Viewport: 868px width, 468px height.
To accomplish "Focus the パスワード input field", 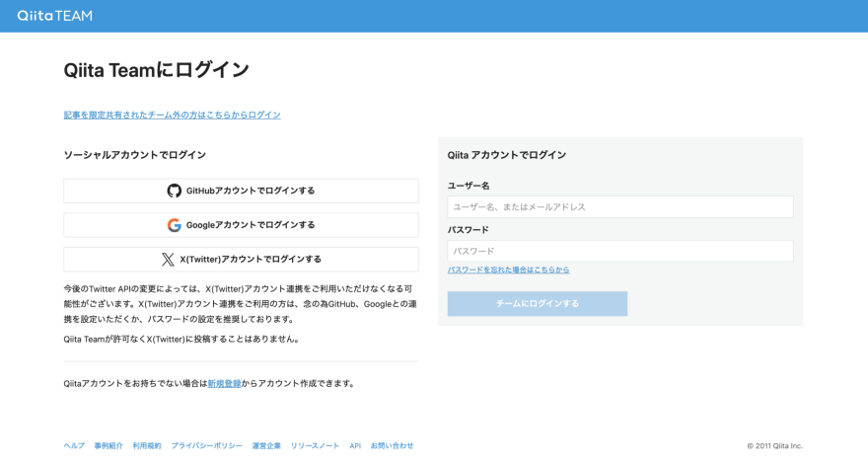I will point(620,251).
